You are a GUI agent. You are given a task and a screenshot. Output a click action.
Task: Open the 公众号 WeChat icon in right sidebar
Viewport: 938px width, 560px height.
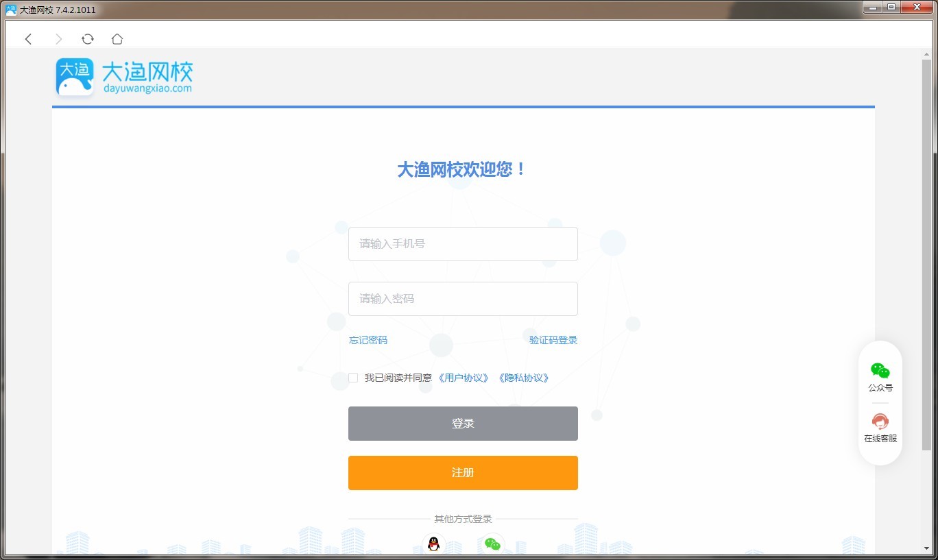pyautogui.click(x=880, y=369)
